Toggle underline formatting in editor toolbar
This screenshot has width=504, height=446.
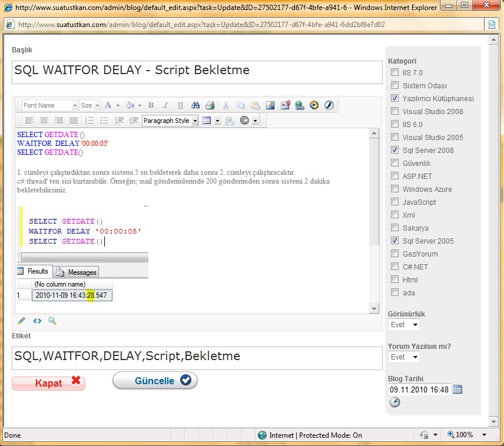[180, 105]
